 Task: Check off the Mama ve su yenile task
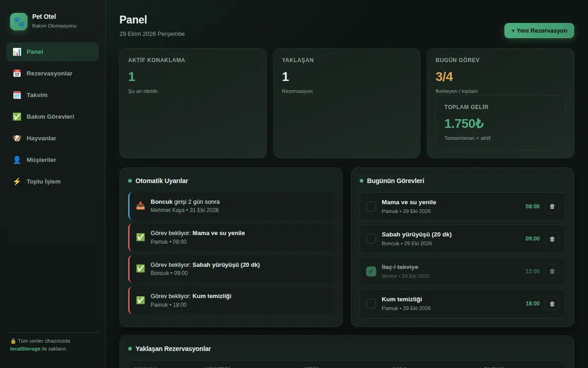[371, 207]
